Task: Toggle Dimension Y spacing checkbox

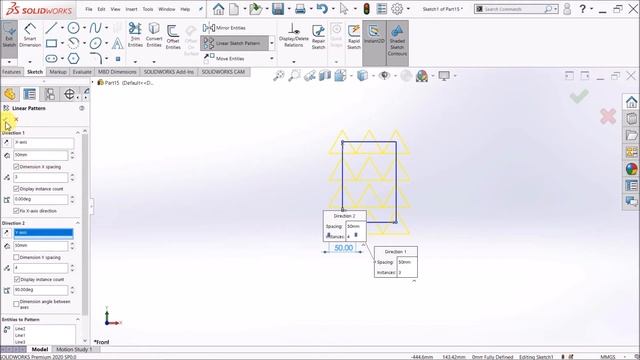Action: pyautogui.click(x=16, y=257)
